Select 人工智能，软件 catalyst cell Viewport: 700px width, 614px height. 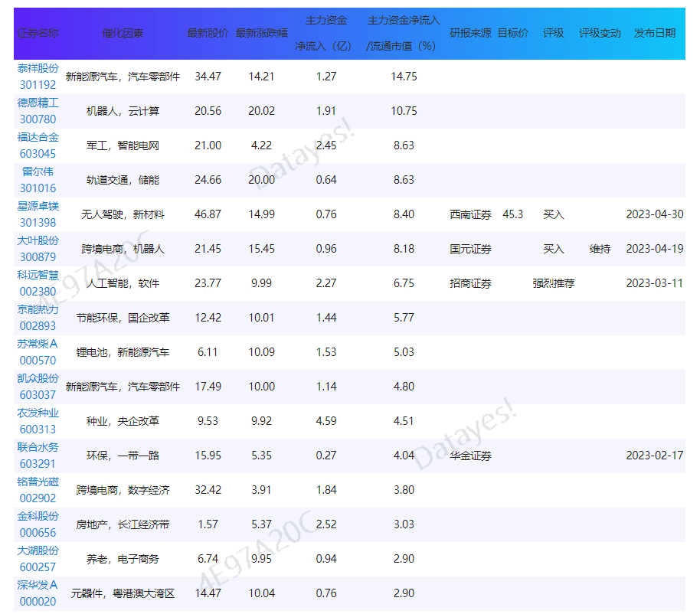click(x=123, y=283)
